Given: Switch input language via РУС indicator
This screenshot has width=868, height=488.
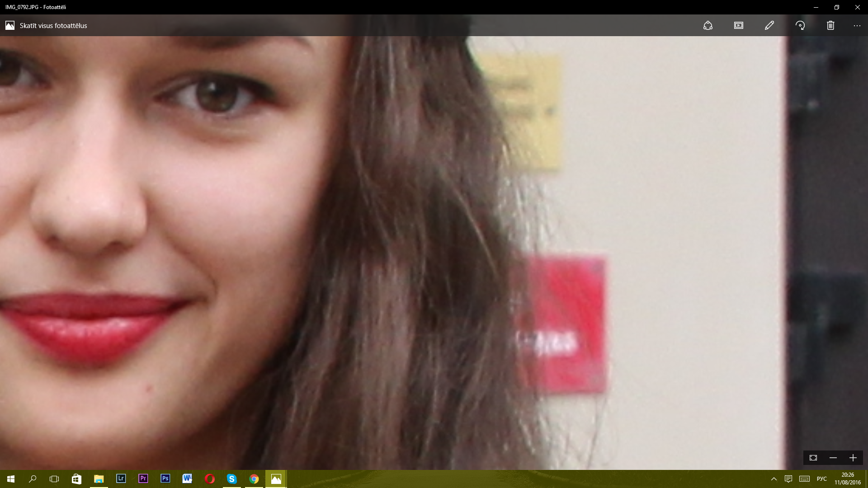Looking at the screenshot, I should (822, 479).
